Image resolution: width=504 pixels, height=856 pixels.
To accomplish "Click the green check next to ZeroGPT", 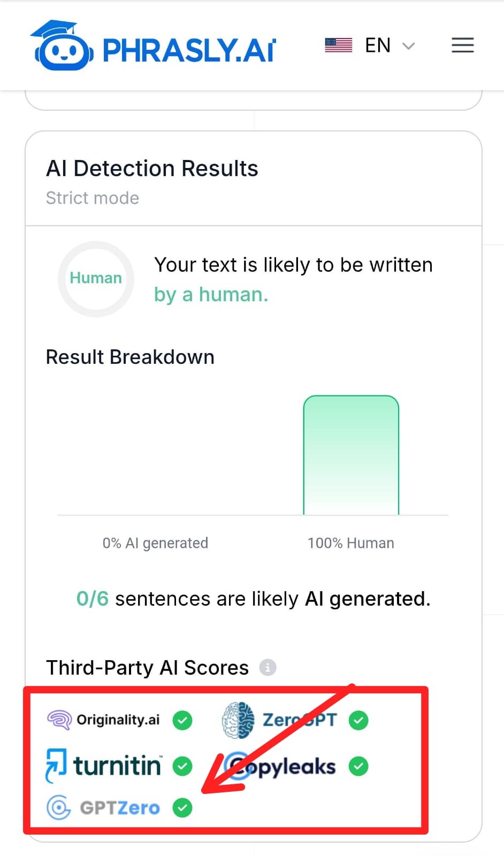I will (x=358, y=720).
